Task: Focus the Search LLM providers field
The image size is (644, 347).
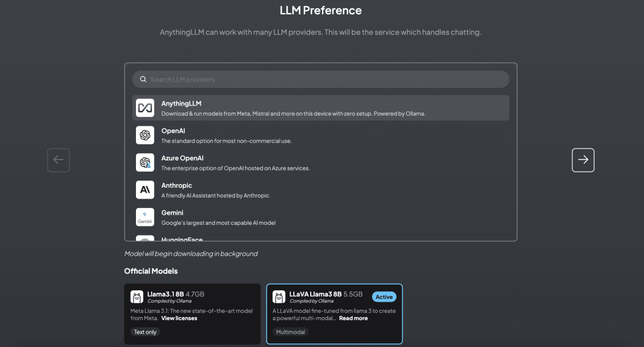Action: coord(321,79)
